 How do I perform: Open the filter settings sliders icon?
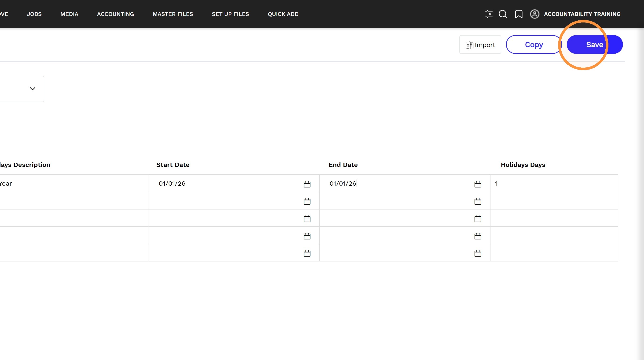489,14
